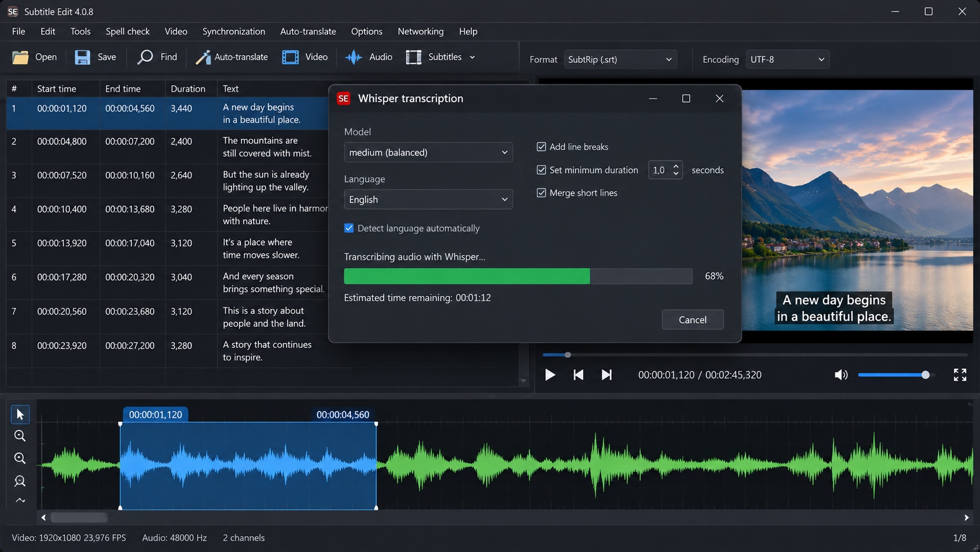Click the waveform scrollbar right arrow
The width and height of the screenshot is (980, 552).
tap(967, 518)
